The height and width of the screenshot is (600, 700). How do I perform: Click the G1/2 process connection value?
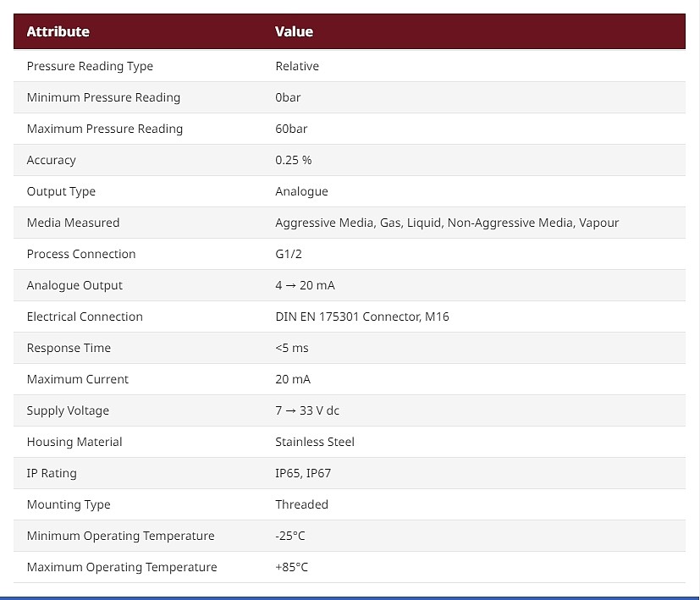289,254
